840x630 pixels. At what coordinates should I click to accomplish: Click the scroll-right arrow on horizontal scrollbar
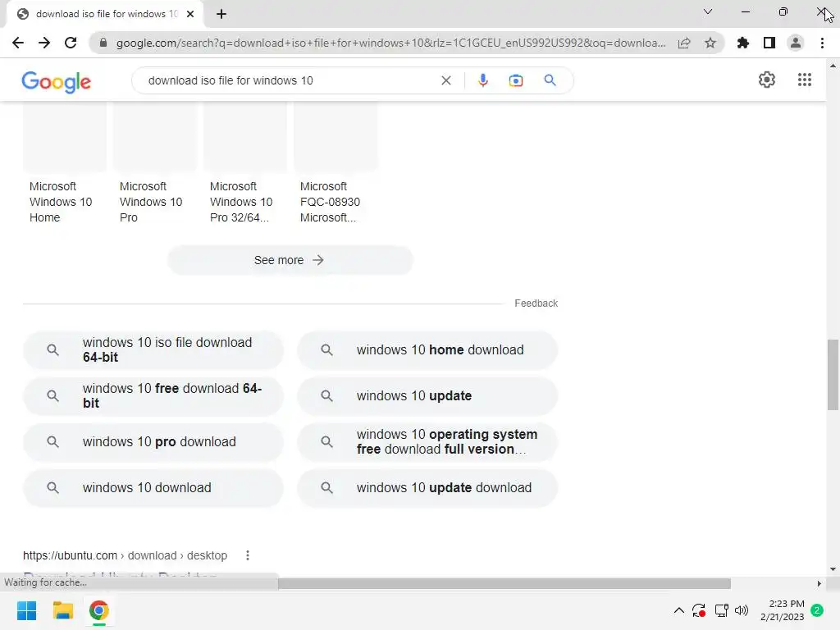819,583
